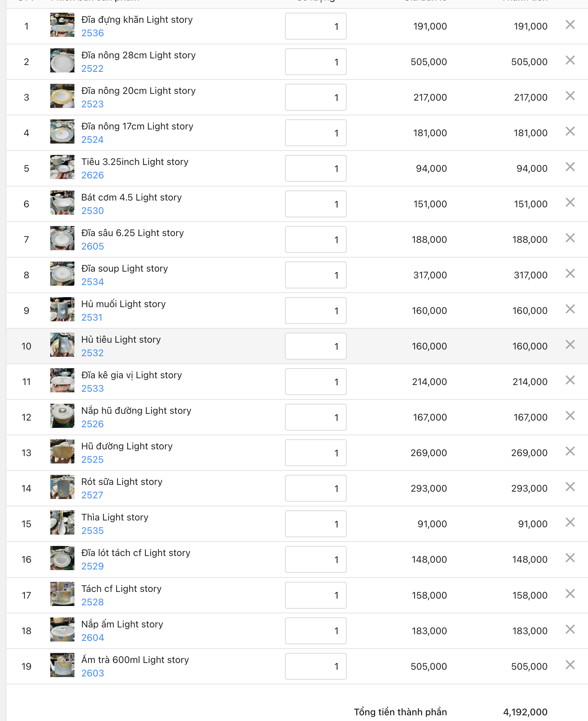Focus quantity box for Hủ muối
Viewport: 588px width, 721px height.
315,311
